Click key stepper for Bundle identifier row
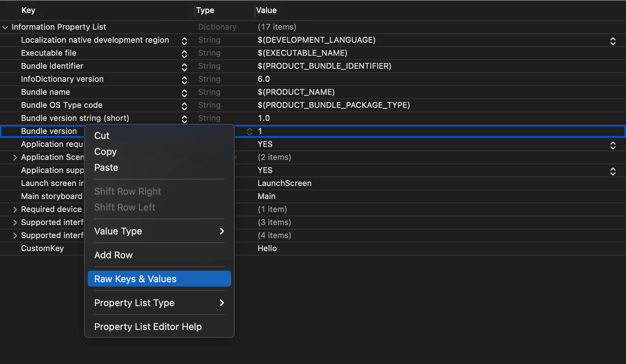 click(x=184, y=67)
